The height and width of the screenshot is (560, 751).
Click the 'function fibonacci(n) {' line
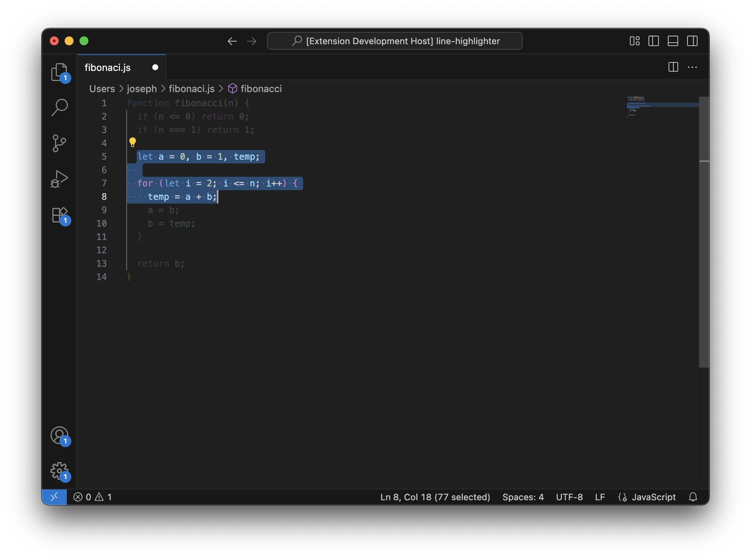188,103
